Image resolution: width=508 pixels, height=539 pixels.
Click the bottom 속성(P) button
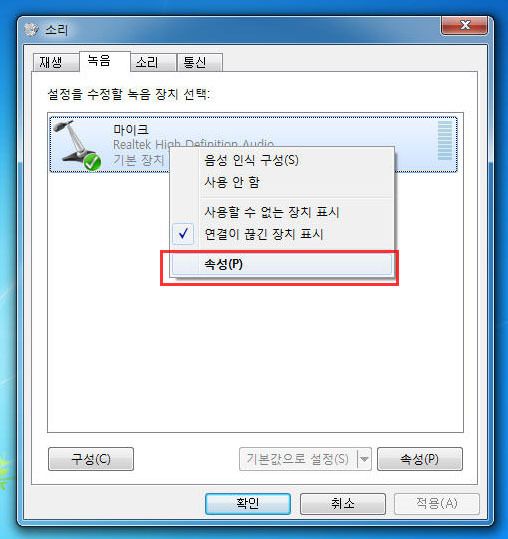pyautogui.click(x=420, y=459)
